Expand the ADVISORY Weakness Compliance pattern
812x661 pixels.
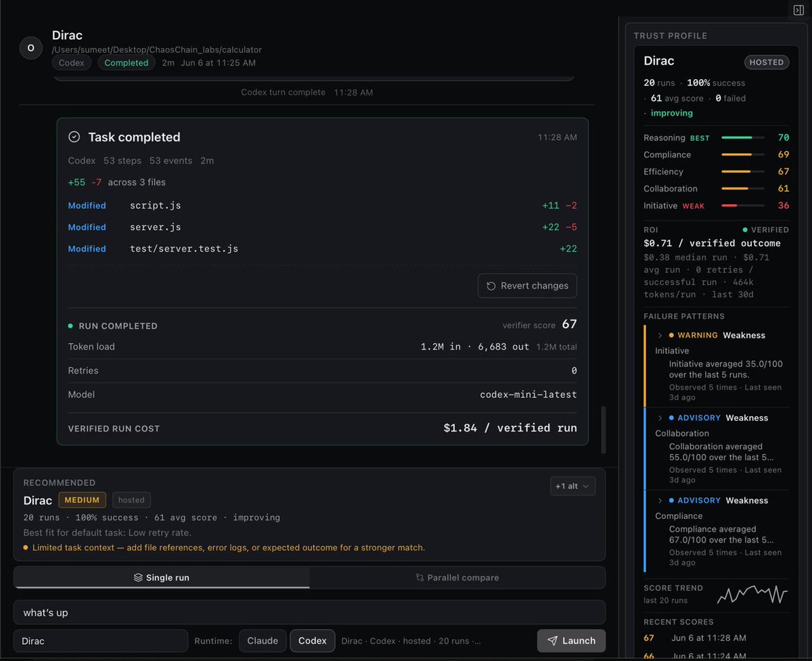[660, 500]
